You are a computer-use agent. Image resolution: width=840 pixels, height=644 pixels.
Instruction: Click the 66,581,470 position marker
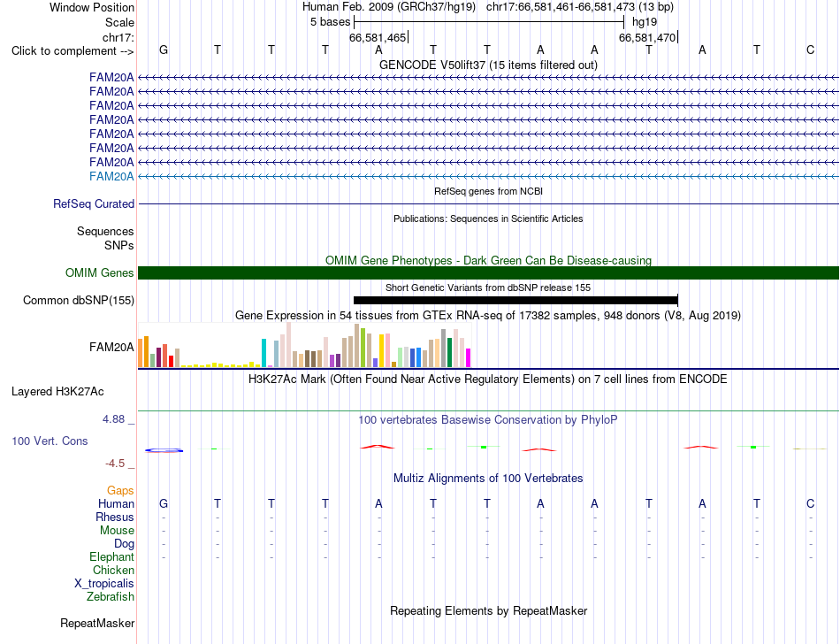647,37
